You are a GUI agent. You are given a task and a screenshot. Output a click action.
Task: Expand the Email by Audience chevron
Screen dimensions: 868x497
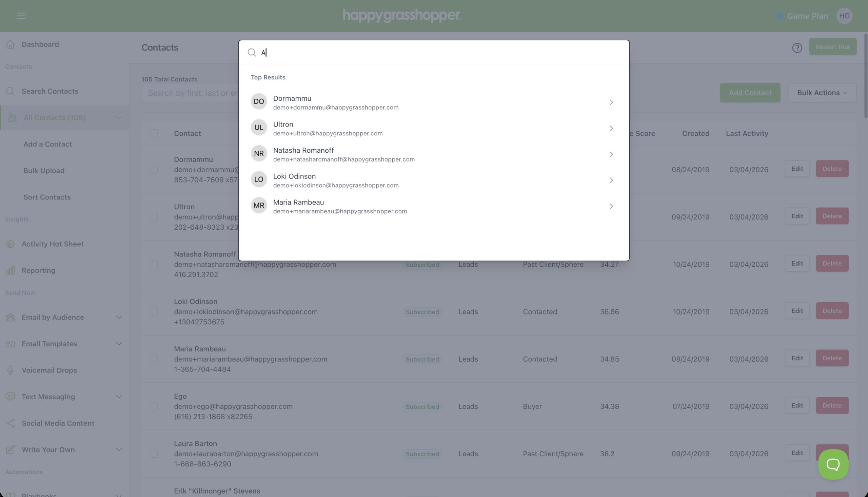(119, 318)
